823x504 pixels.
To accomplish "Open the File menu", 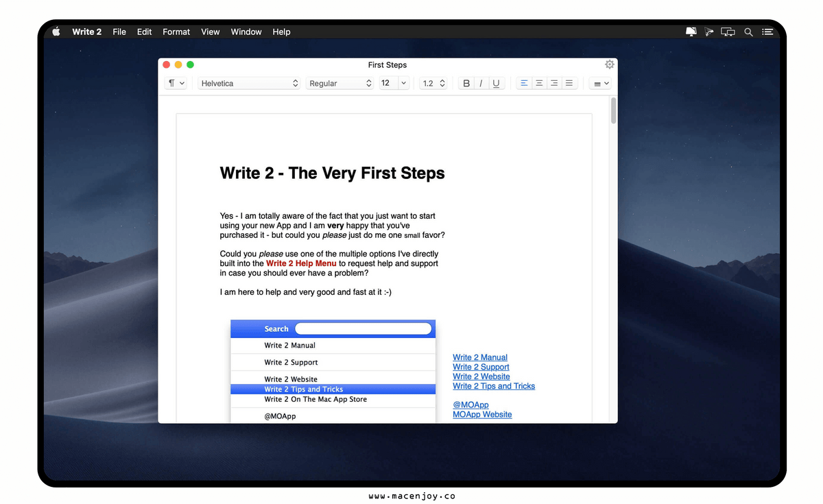I will tap(119, 32).
